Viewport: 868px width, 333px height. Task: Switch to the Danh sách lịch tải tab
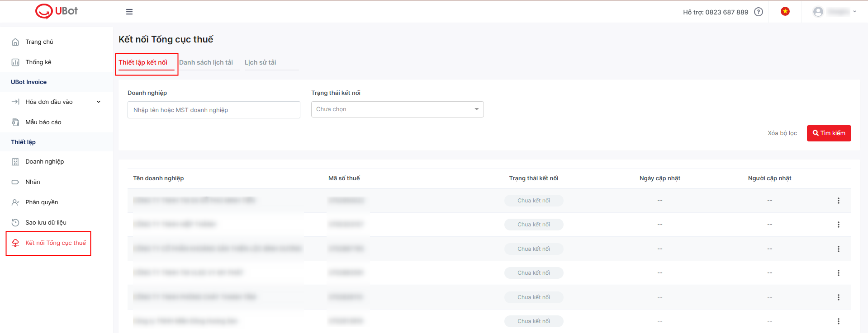[206, 62]
